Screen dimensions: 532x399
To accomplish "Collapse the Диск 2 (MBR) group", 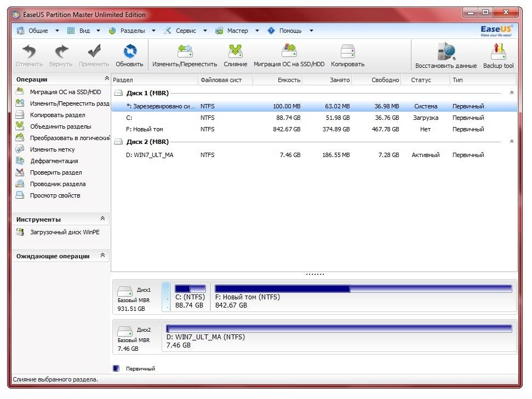I will [x=512, y=141].
